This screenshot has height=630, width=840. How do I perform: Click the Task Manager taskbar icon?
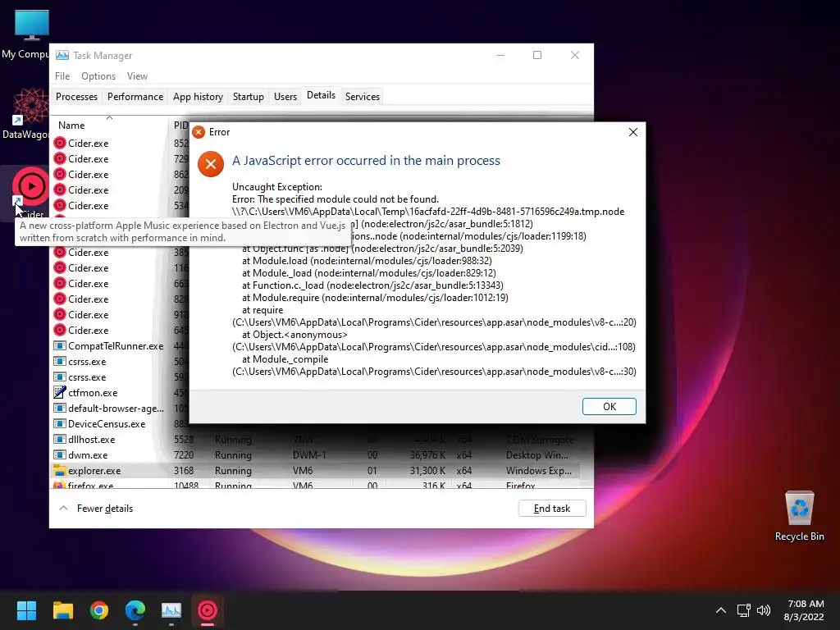[171, 610]
